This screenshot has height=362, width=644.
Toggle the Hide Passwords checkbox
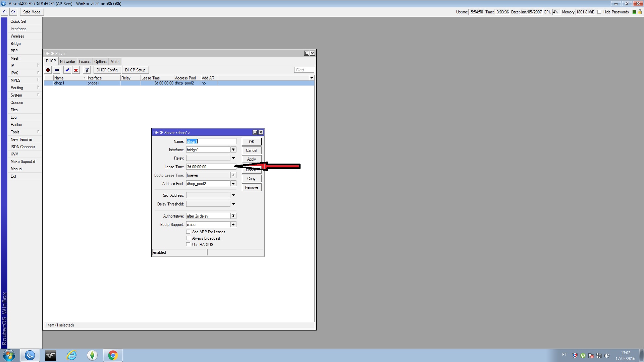[x=599, y=12]
